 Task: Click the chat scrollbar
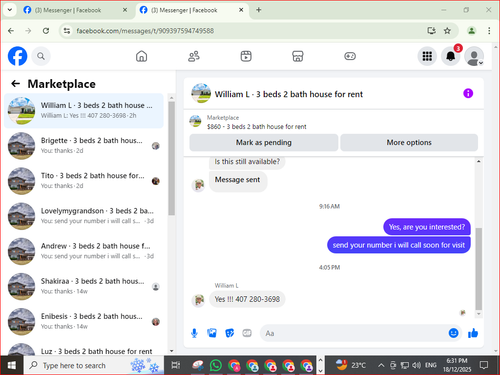coord(479,269)
